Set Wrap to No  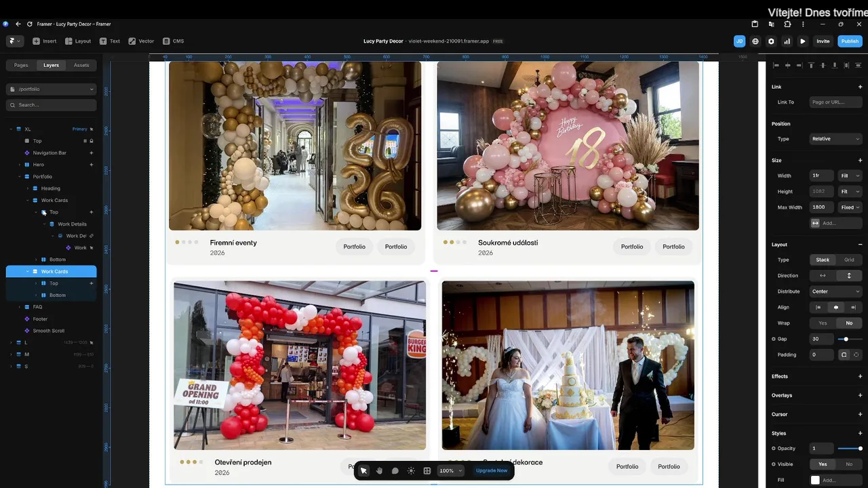coord(849,323)
